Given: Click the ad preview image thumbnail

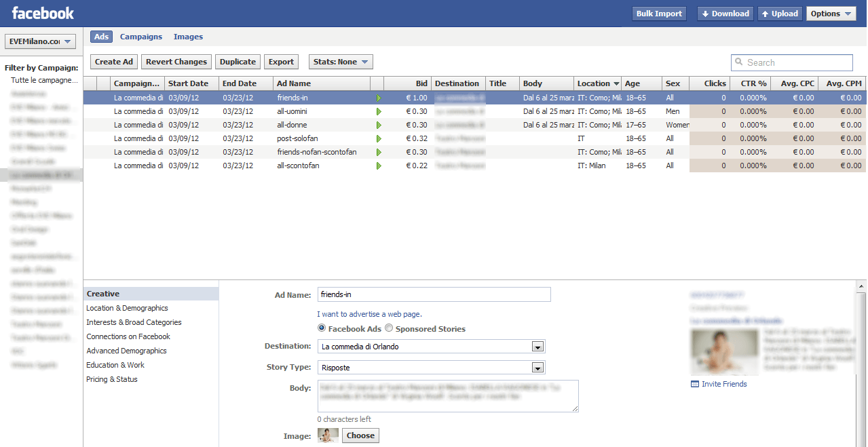Looking at the screenshot, I should (725, 352).
